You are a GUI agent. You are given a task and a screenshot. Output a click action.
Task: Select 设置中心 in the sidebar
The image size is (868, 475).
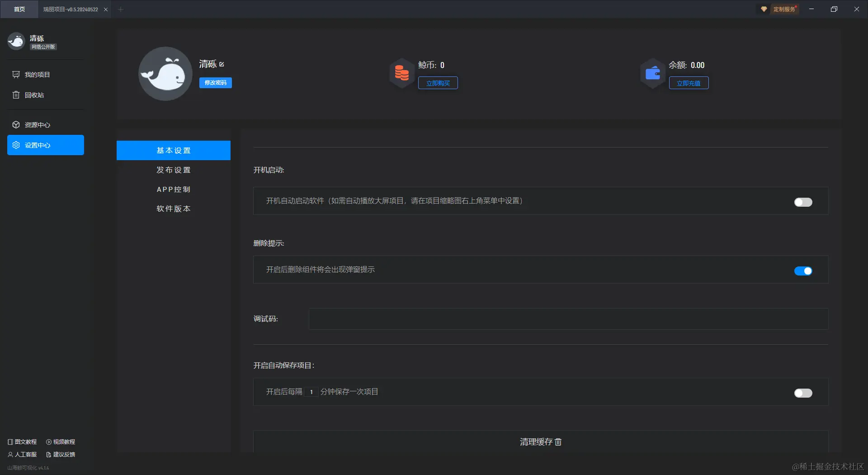click(x=45, y=145)
